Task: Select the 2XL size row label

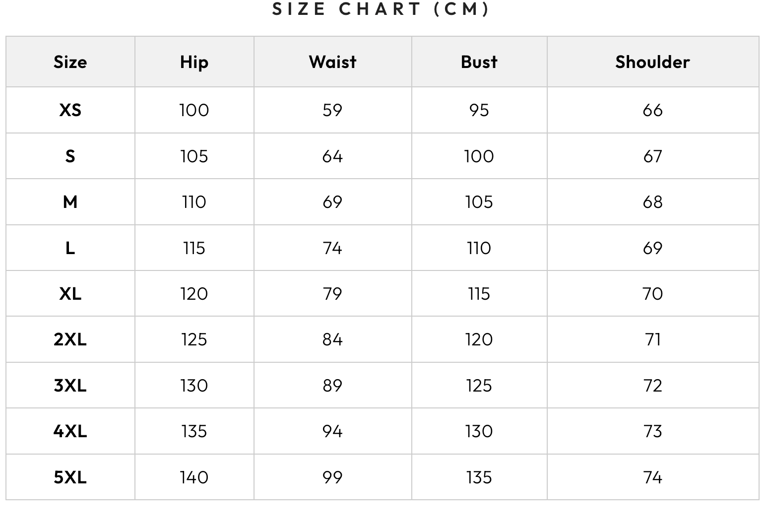Action: (70, 339)
